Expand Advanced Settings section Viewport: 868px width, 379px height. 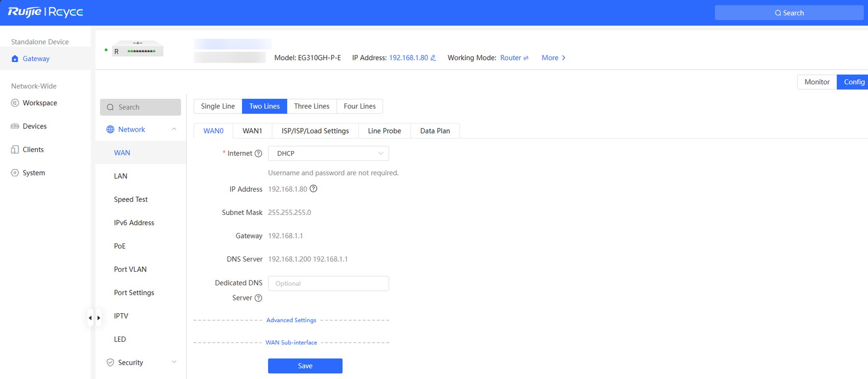pos(291,320)
